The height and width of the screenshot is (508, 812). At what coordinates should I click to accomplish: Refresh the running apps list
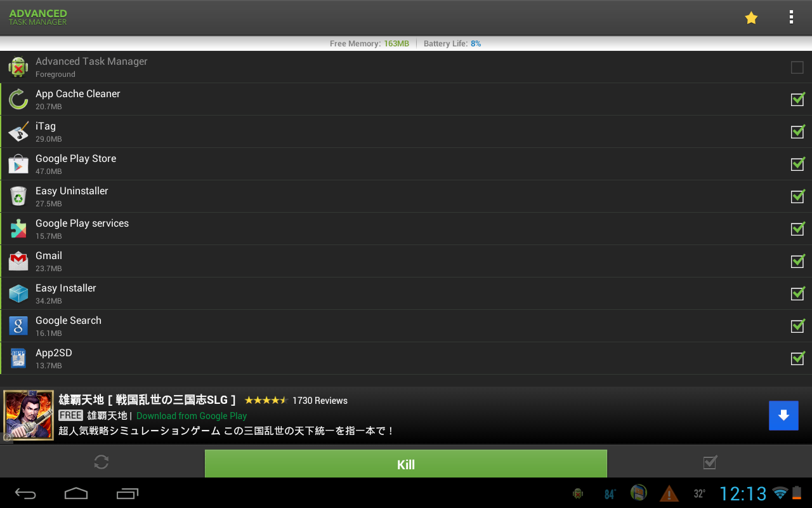point(101,462)
